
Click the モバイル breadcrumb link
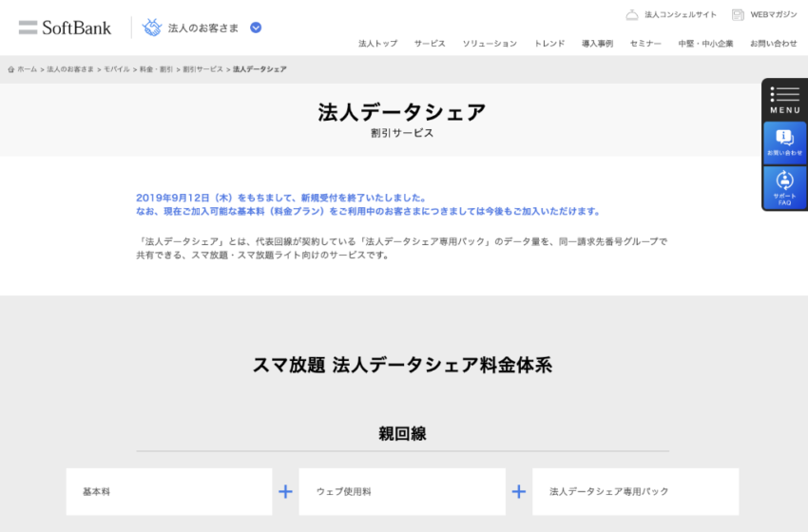point(117,69)
